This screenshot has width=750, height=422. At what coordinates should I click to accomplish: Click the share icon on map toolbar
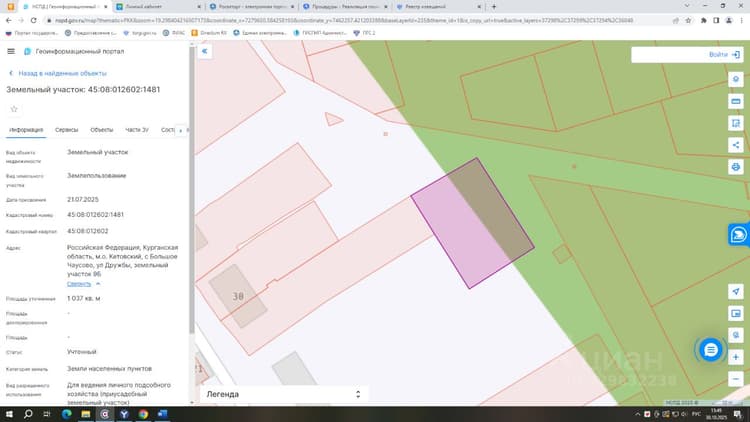pos(736,145)
